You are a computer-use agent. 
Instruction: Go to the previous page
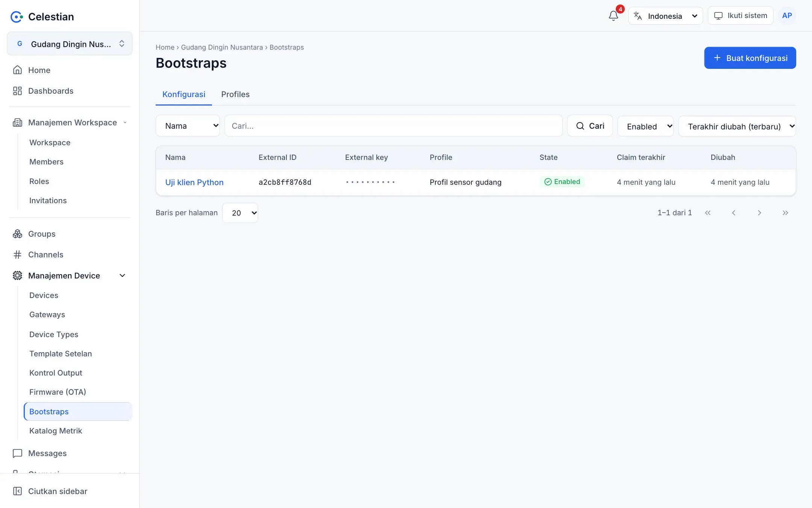coord(733,213)
